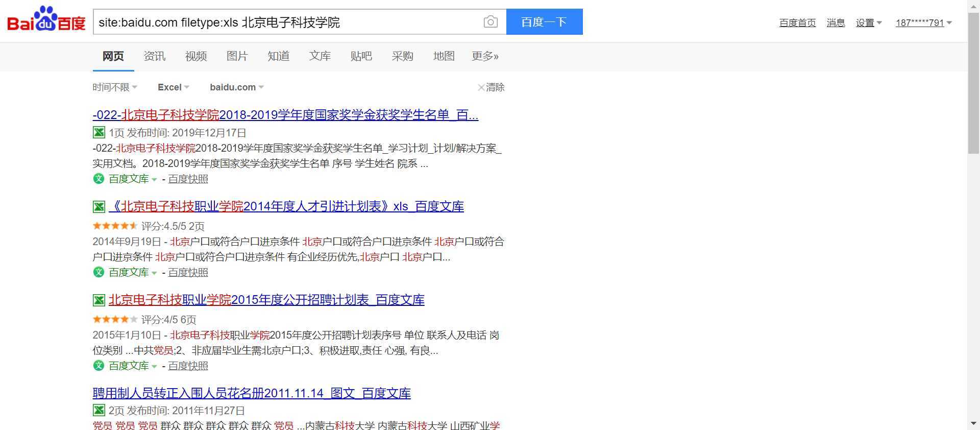Expand the 187*****791 account menu
The width and height of the screenshot is (980, 430).
(x=923, y=22)
